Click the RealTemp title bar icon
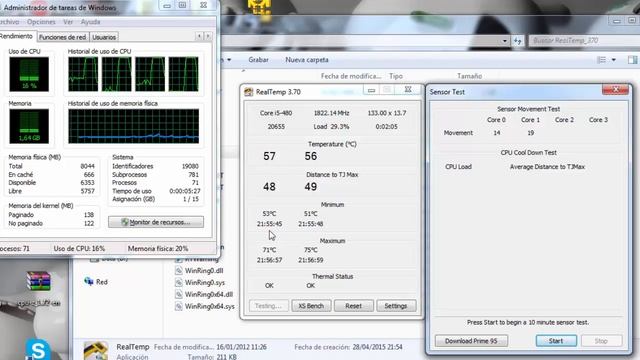The image size is (640, 360). 249,92
